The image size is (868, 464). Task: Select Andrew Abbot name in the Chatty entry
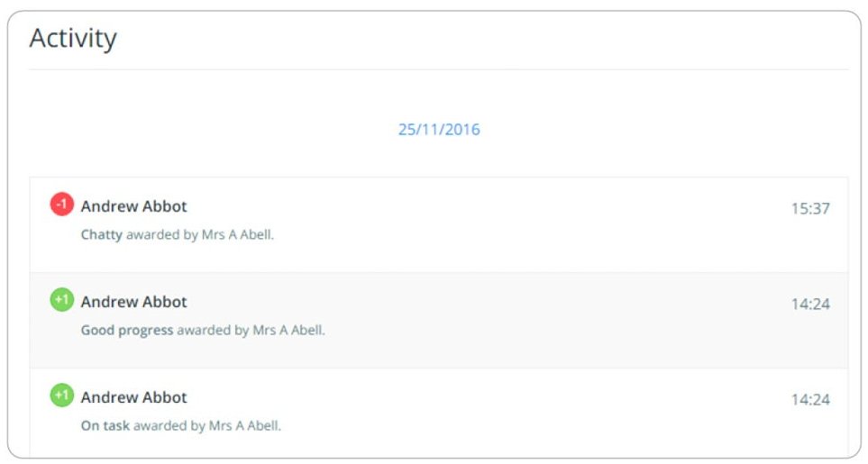point(134,206)
